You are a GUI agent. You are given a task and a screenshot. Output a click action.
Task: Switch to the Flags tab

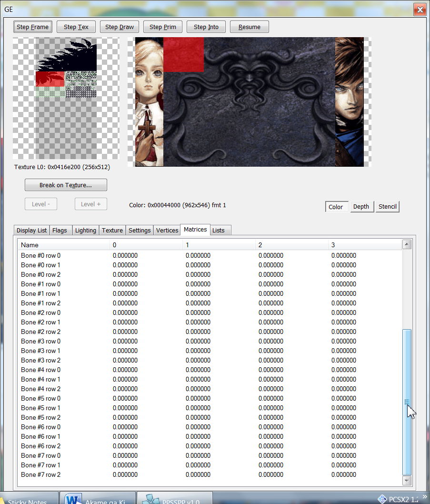[60, 231]
